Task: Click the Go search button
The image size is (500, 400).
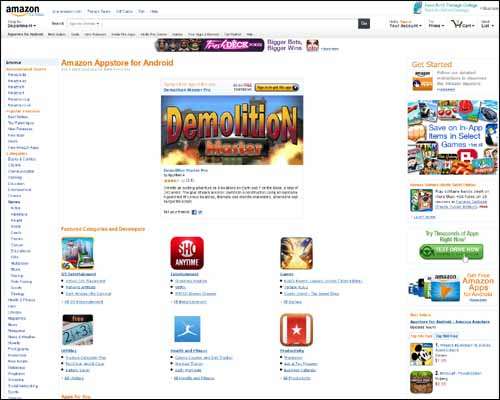Action: 364,23
